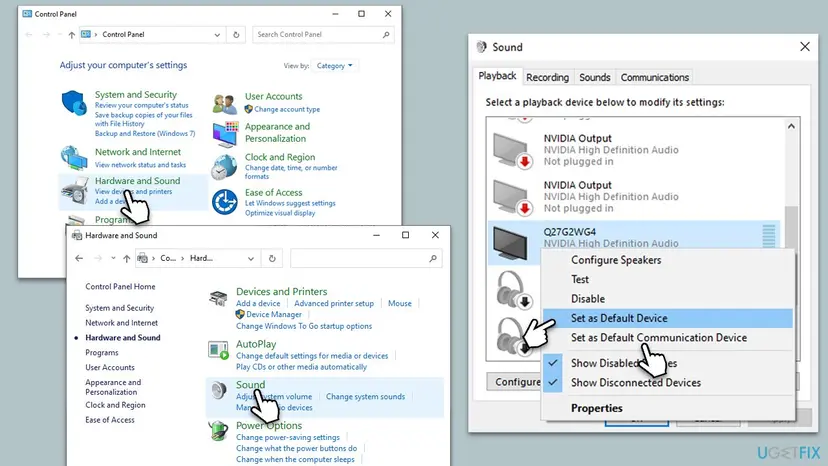
Task: Open the View by Category dropdown
Action: click(334, 66)
